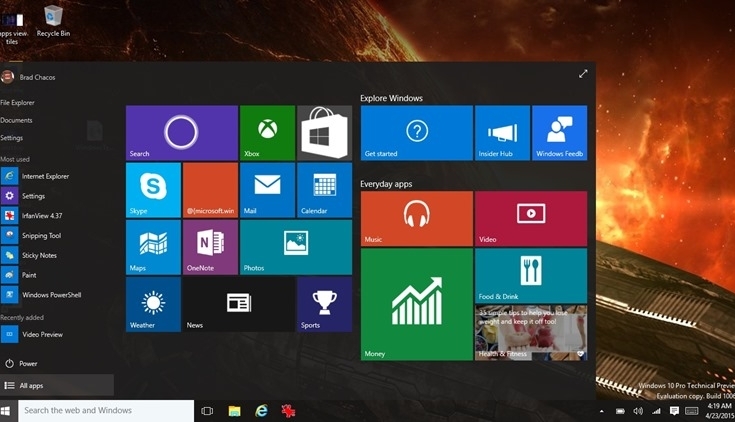Open the Health & Fitness live tile

(531, 333)
